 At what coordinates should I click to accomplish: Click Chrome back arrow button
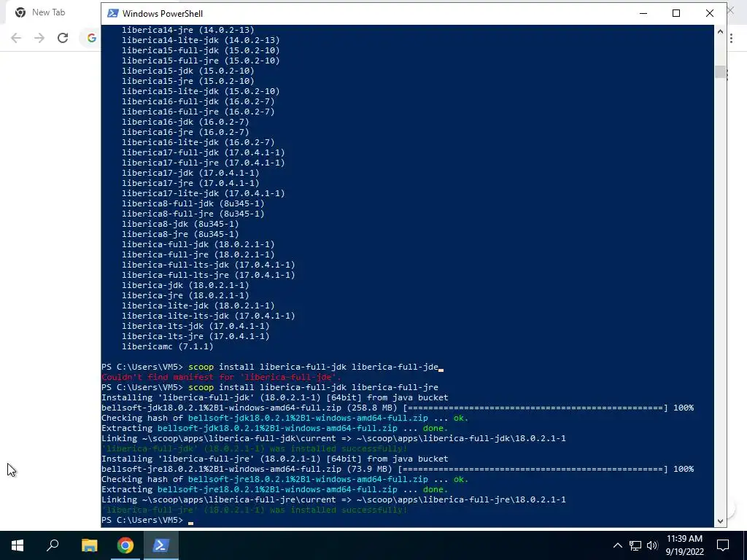pos(16,38)
